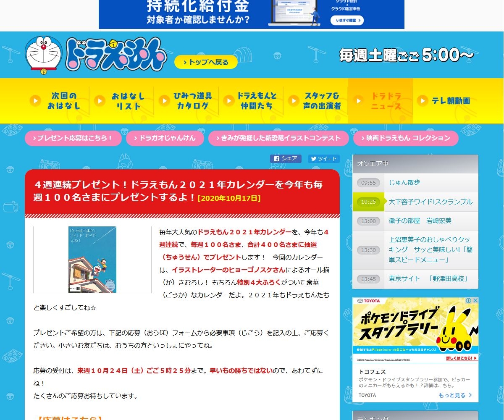Open ドラガオじゃんけん pink button

click(165, 138)
